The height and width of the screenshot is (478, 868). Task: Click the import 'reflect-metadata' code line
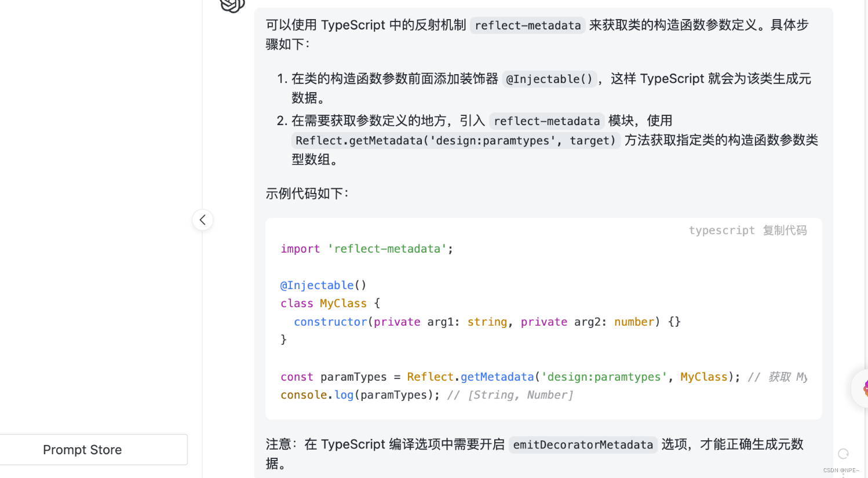(x=367, y=249)
